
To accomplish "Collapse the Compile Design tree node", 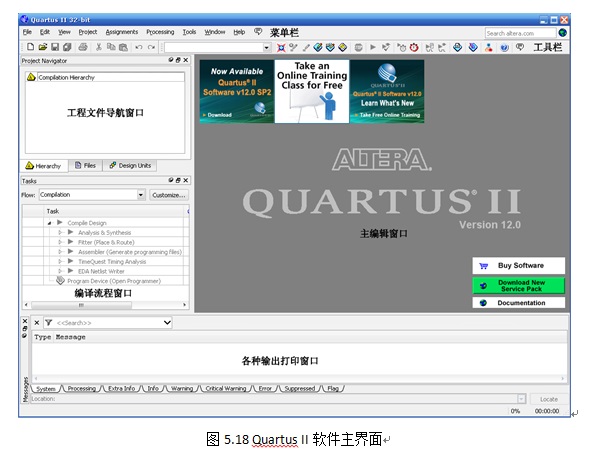I will [x=49, y=223].
